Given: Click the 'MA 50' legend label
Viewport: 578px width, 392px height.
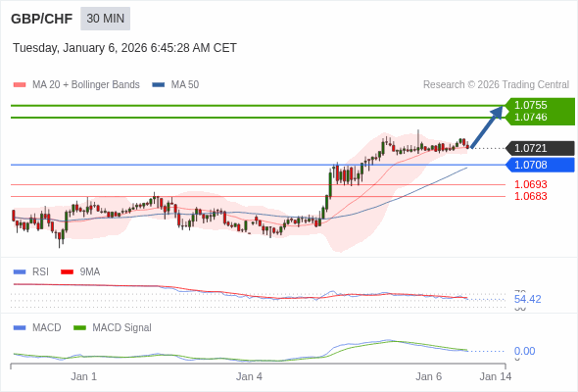Looking at the screenshot, I should point(185,85).
